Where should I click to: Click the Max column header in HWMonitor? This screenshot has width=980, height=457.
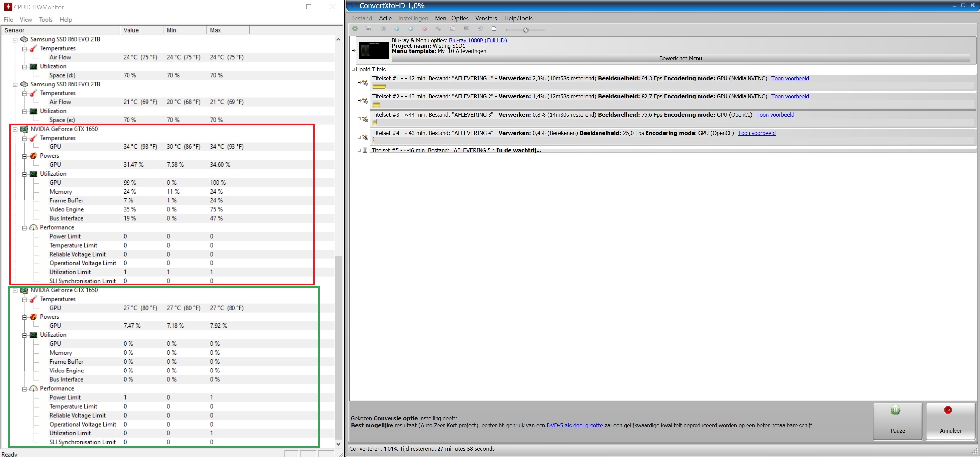228,30
